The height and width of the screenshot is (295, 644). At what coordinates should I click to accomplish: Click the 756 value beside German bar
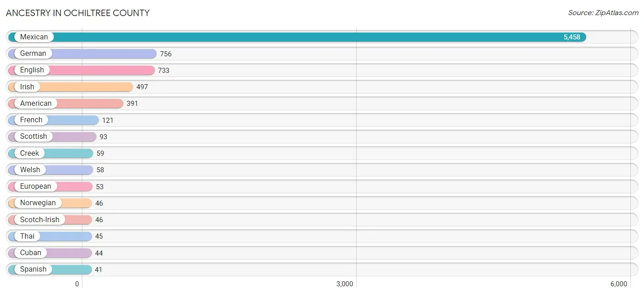click(166, 54)
